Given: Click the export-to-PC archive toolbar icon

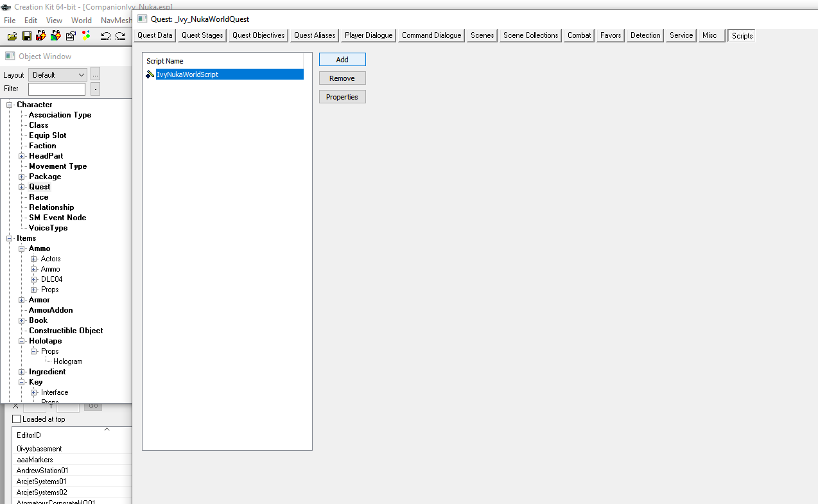Looking at the screenshot, I should point(41,36).
